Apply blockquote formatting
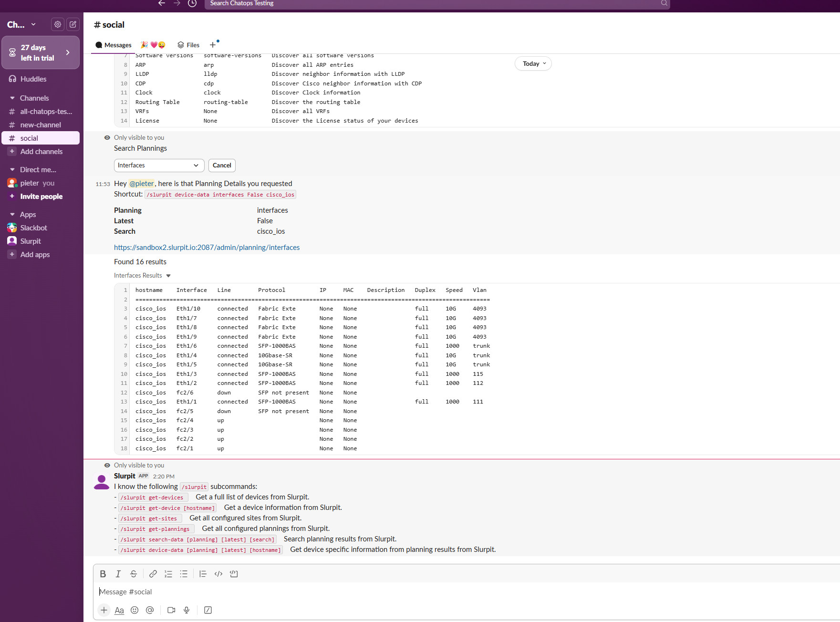This screenshot has width=840, height=622. pos(203,574)
